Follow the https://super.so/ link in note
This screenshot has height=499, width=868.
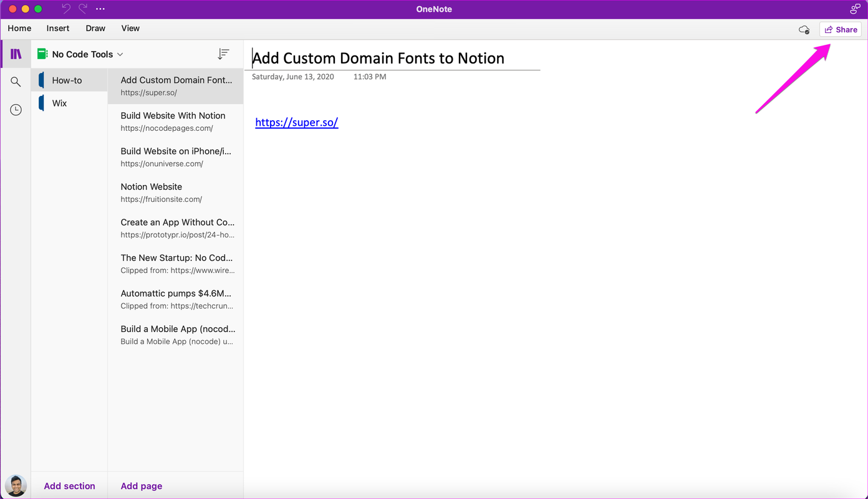click(297, 122)
